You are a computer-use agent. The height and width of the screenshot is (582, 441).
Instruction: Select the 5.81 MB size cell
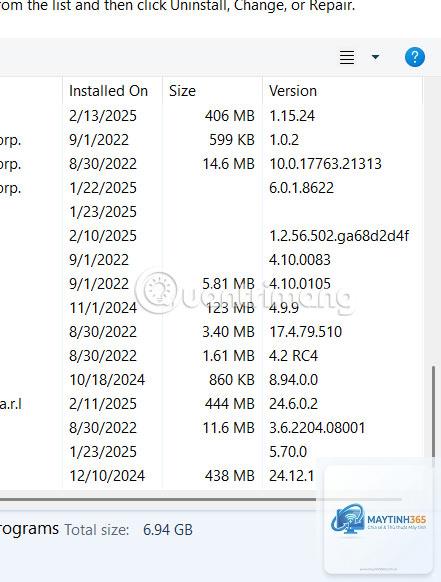[228, 284]
